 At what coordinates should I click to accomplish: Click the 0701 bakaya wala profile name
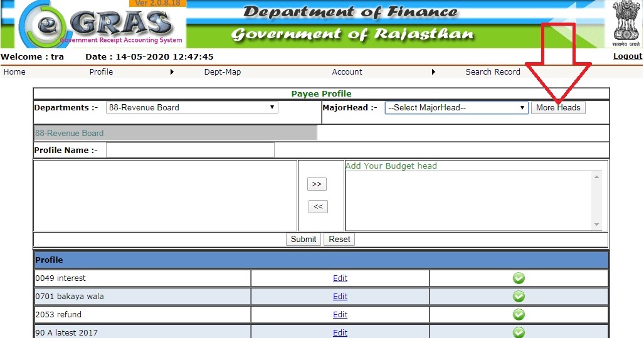(70, 296)
